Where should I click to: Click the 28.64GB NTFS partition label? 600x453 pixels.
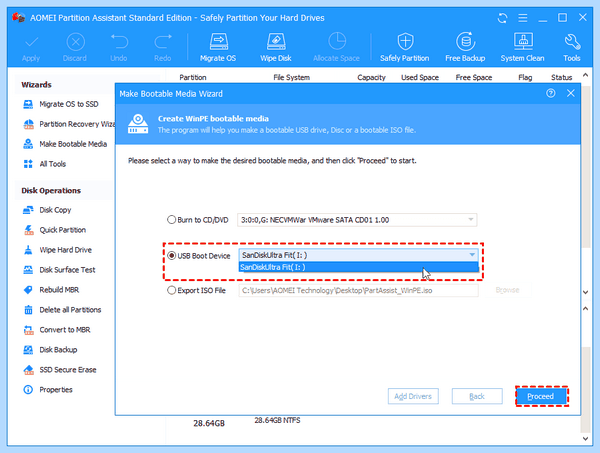[277, 420]
